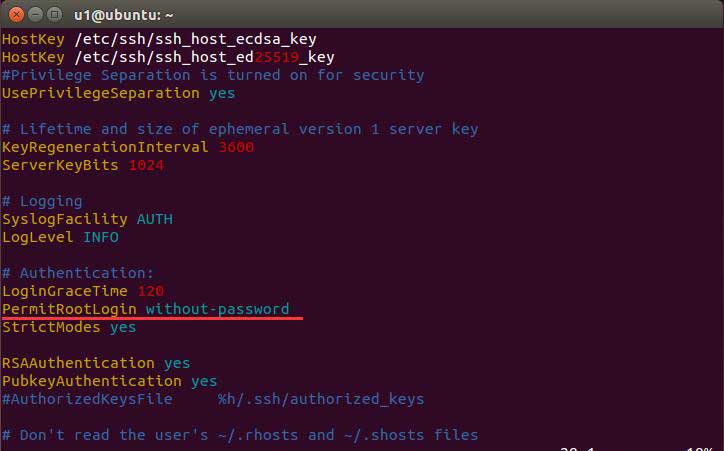Close the terminal window
This screenshot has height=451, width=724.
click(x=13, y=15)
